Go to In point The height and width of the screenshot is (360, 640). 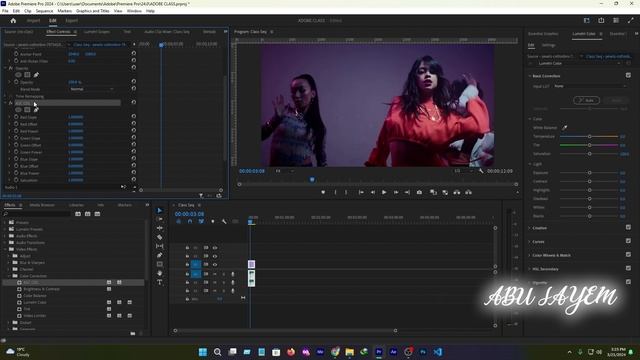[361, 192]
